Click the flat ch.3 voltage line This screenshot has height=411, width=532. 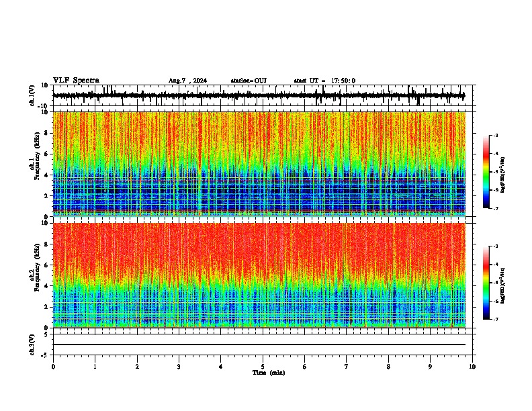tap(259, 345)
